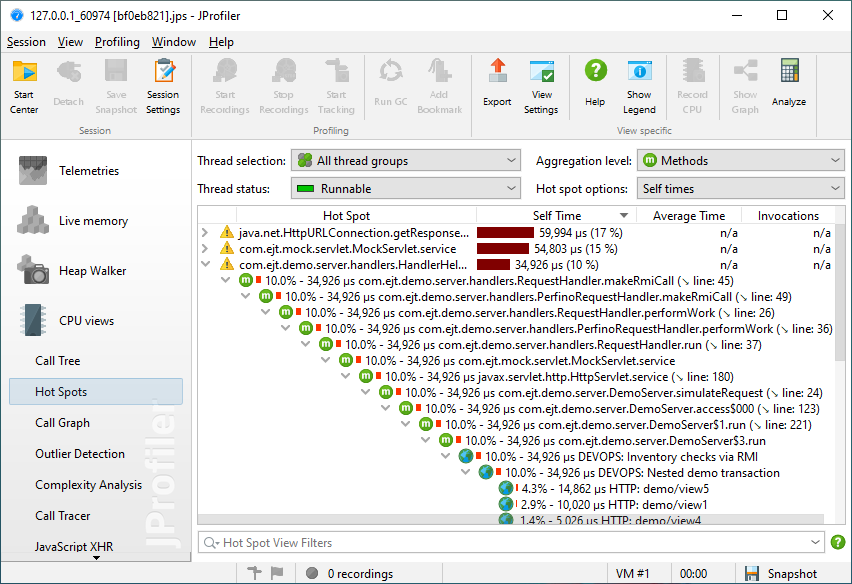Image resolution: width=852 pixels, height=584 pixels.
Task: Open Session Settings
Action: coord(163,87)
